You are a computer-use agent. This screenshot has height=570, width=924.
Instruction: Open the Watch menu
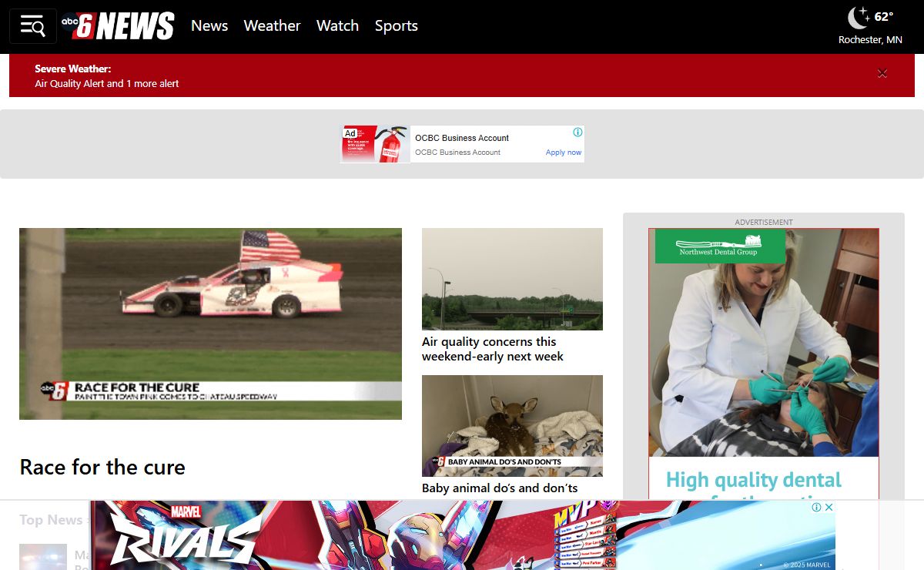coord(337,25)
